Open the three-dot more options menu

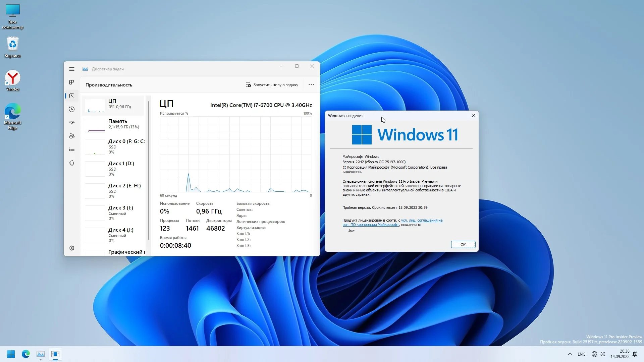tap(311, 85)
